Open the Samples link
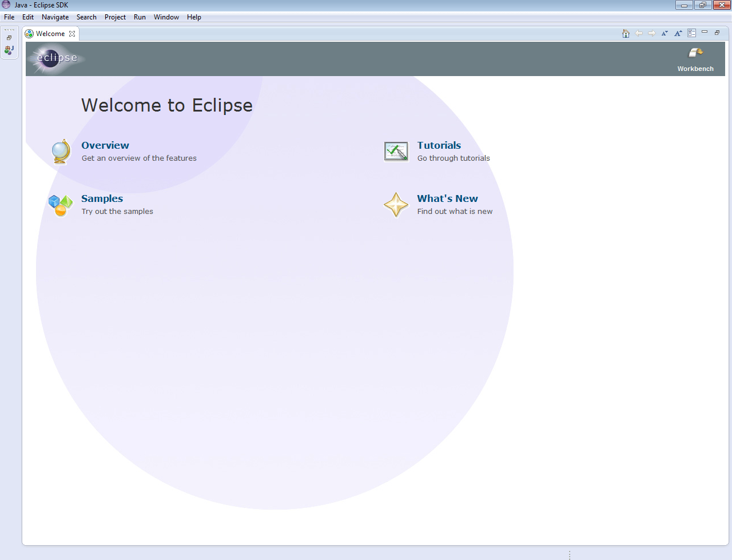Image resolution: width=732 pixels, height=560 pixels. [x=102, y=198]
